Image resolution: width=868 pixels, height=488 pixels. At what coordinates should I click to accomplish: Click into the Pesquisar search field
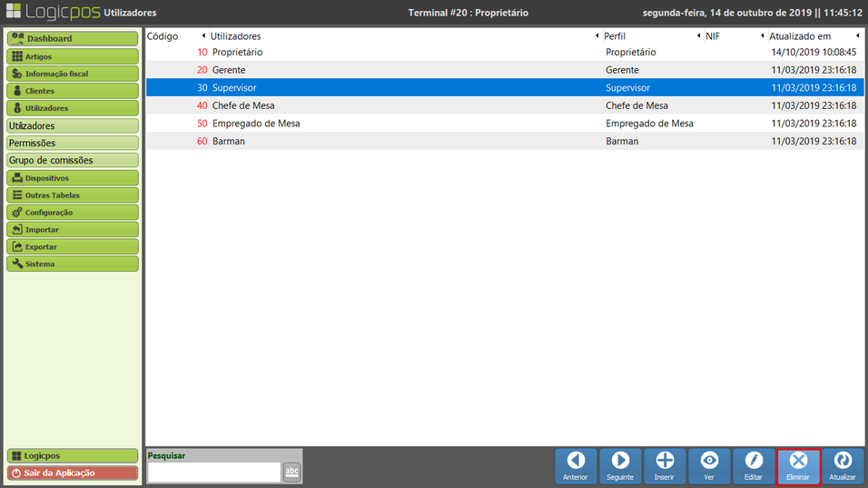coord(213,472)
